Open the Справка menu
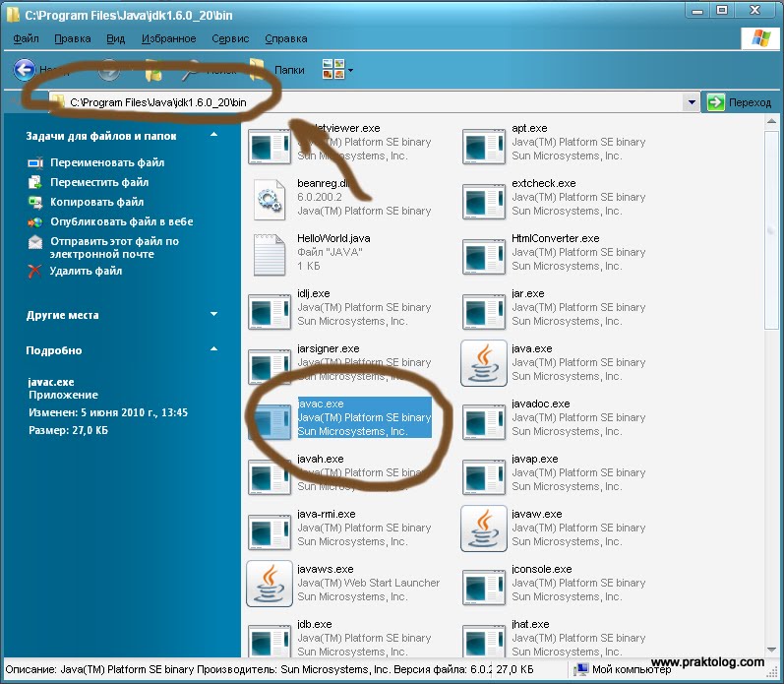Viewport: 784px width, 684px height. point(286,38)
